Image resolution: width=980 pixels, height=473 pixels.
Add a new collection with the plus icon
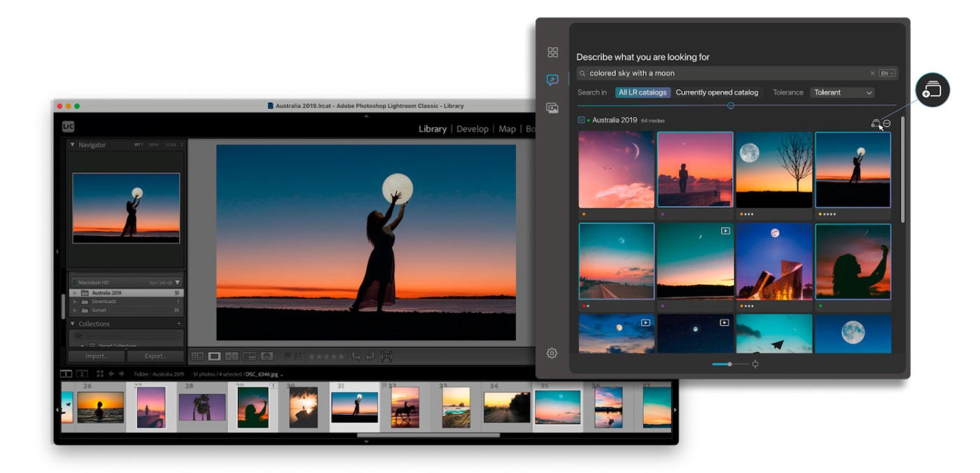179,324
